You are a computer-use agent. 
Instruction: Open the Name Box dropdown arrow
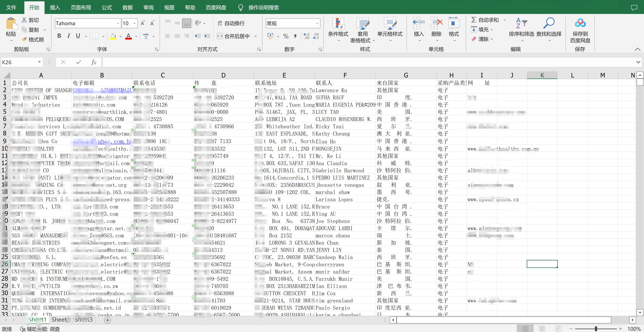(39, 62)
